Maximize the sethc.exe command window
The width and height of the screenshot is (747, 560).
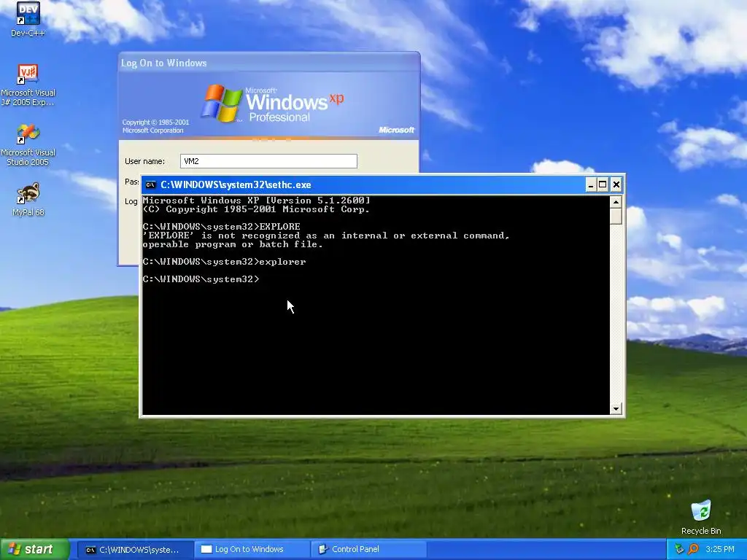click(603, 184)
